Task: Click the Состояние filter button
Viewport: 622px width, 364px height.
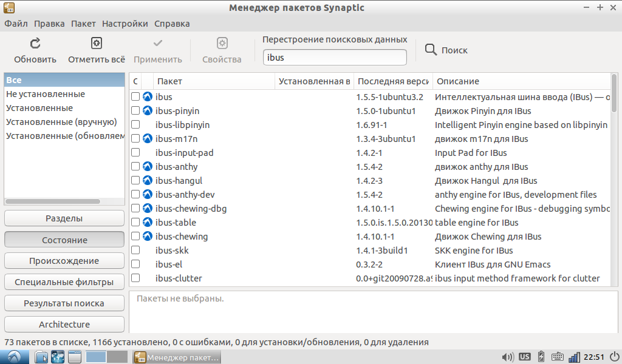Action: coord(64,240)
